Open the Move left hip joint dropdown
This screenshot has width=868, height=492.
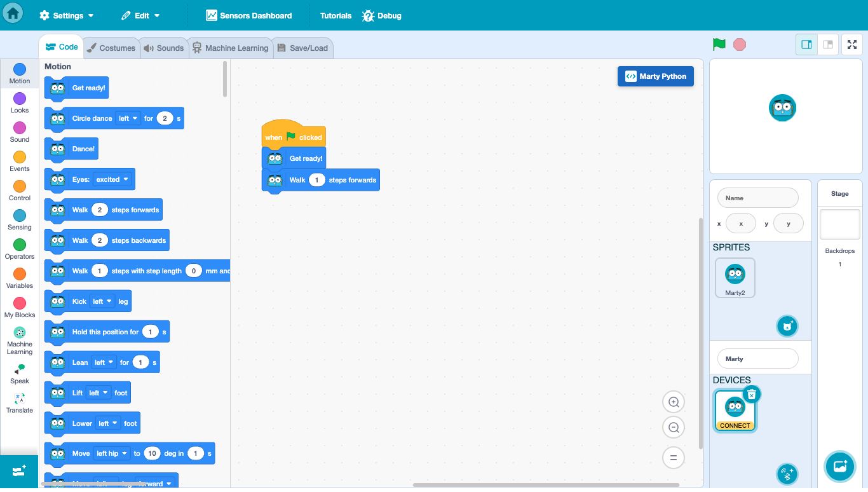pyautogui.click(x=111, y=453)
